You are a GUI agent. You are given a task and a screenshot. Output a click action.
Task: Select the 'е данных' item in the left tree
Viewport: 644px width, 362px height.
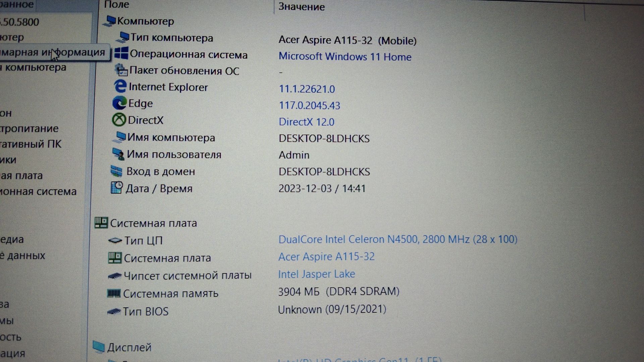point(22,255)
